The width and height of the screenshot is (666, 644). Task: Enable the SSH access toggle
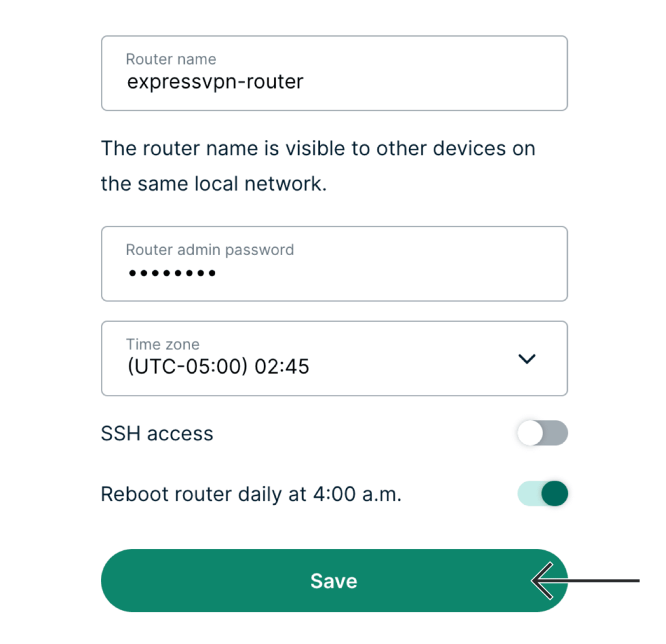[542, 433]
